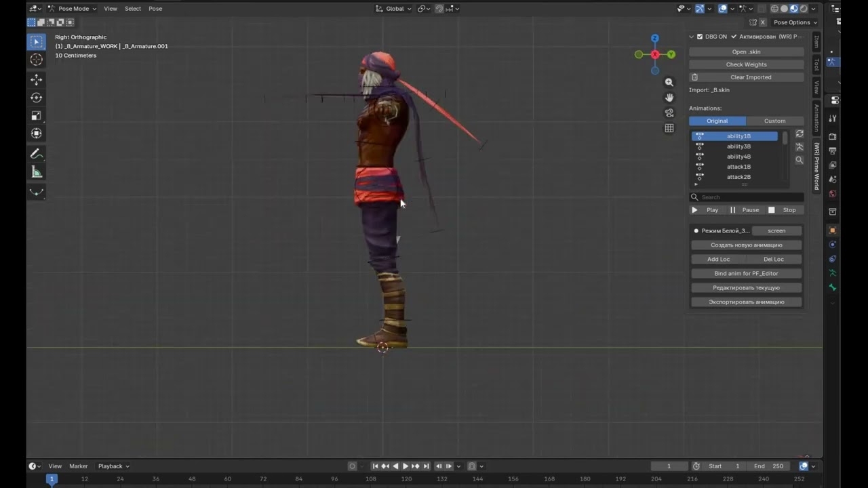Toggle show overlays button in header

[x=722, y=9]
